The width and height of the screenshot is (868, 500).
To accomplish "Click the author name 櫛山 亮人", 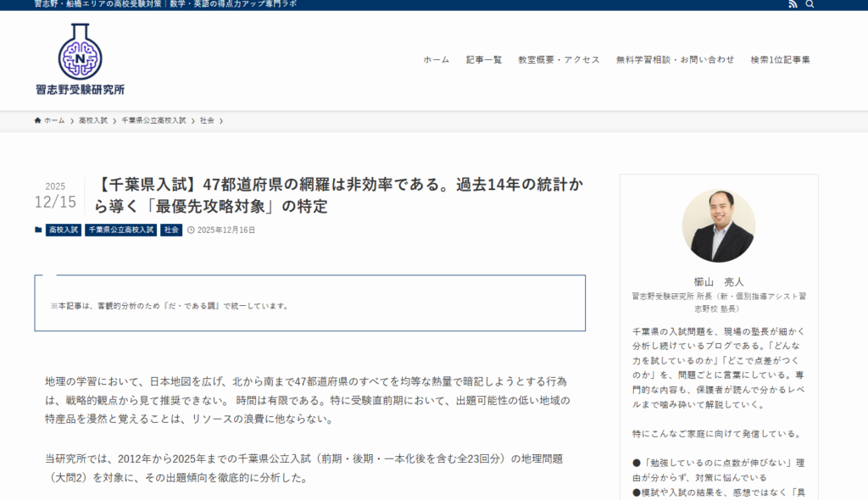I will point(718,281).
